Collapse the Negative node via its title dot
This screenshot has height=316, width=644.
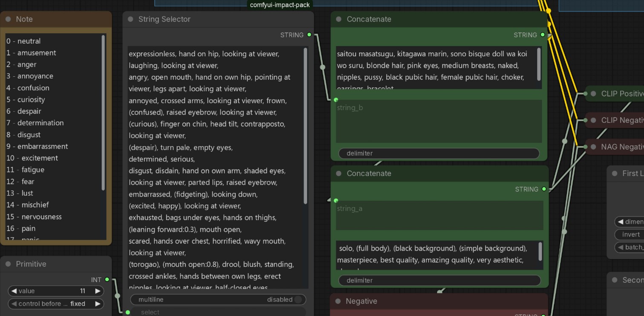coord(338,301)
